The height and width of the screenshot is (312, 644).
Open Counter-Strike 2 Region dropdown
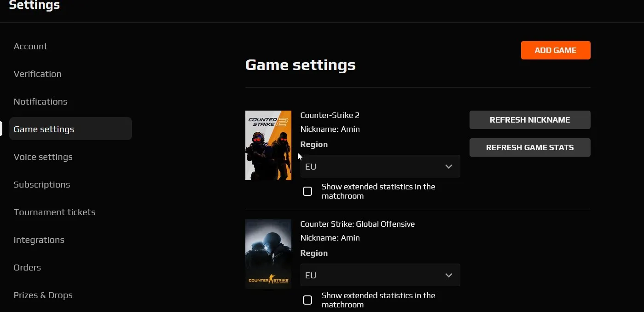(380, 166)
